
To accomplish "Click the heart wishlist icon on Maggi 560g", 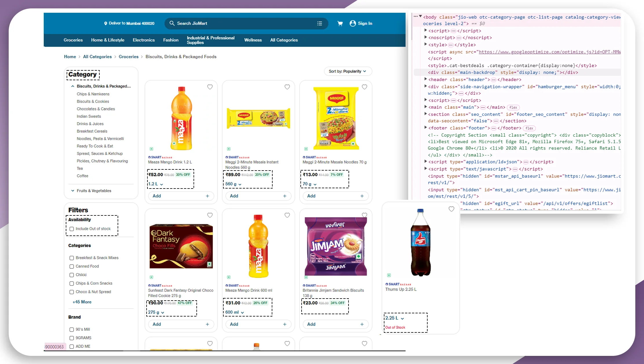I will 287,87.
